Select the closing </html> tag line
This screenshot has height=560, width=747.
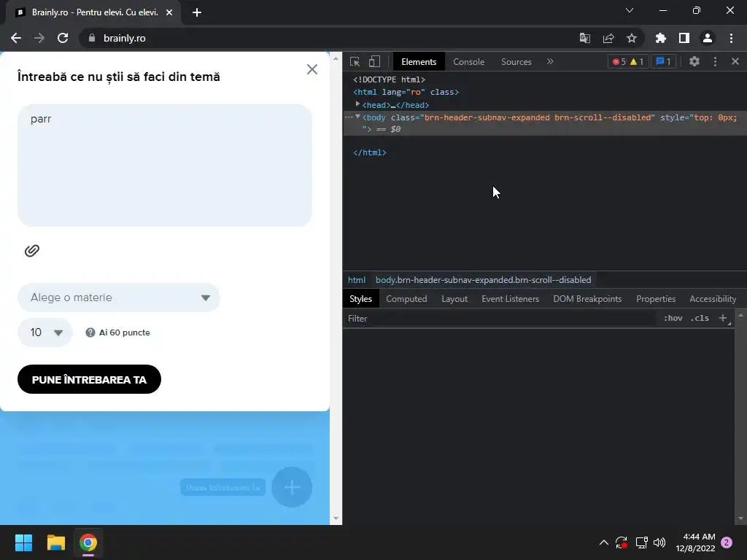370,152
